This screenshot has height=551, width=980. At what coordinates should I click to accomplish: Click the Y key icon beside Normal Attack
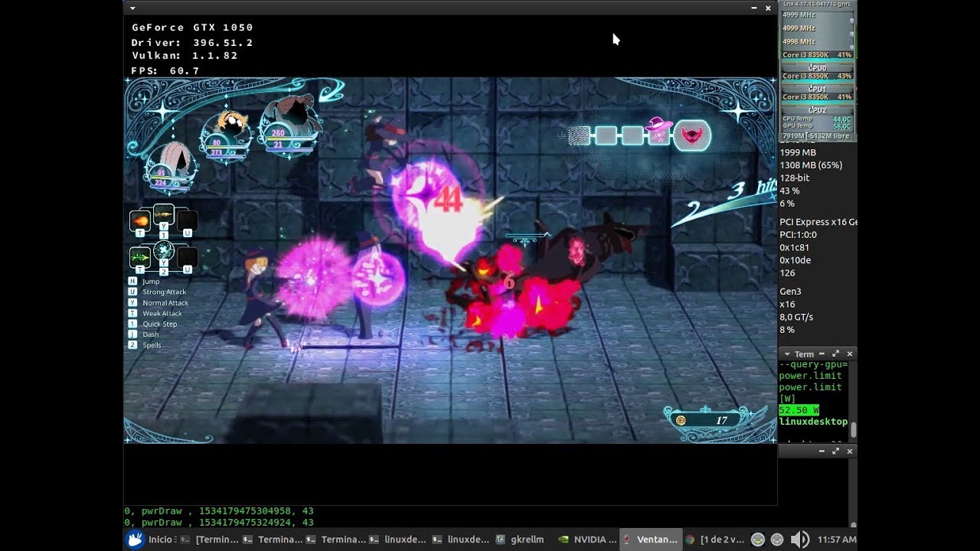click(x=132, y=303)
